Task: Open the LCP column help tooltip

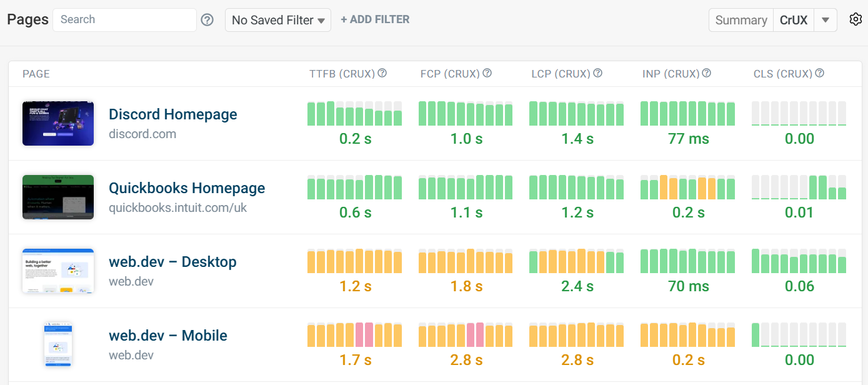Action: click(598, 72)
